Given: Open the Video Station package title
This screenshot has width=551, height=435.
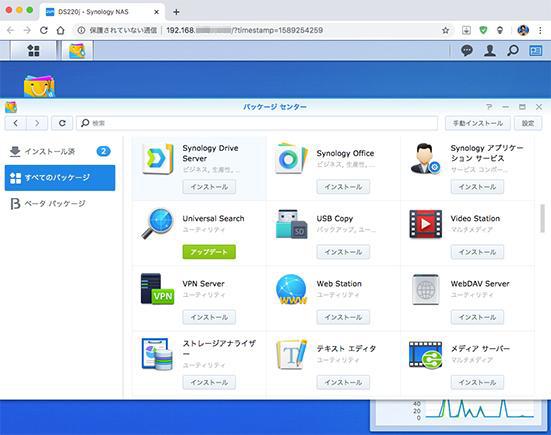Looking at the screenshot, I should coord(475,219).
